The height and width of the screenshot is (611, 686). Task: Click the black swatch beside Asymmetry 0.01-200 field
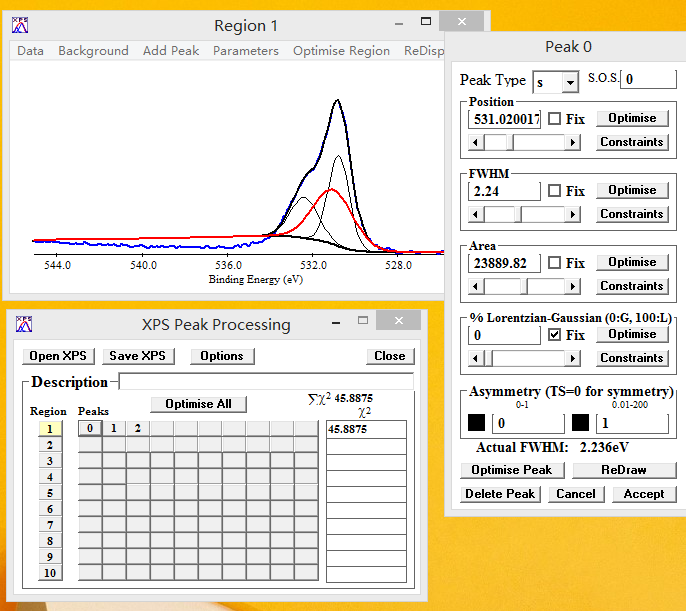pos(580,422)
